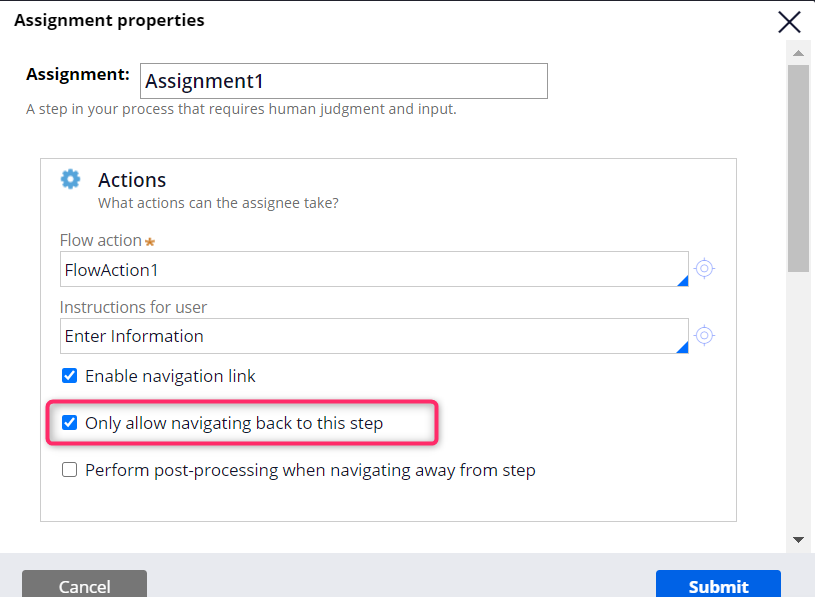The height and width of the screenshot is (597, 815).
Task: Uncheck Enable navigation link
Action: point(70,376)
